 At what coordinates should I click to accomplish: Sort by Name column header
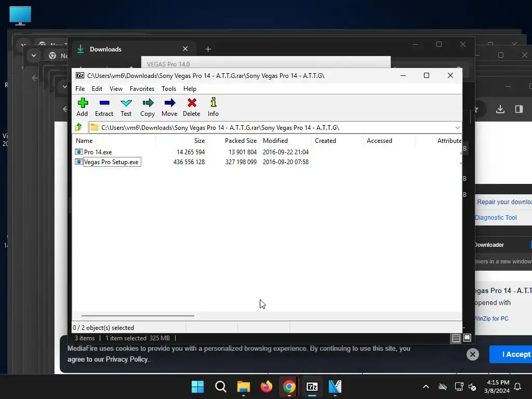(114, 140)
